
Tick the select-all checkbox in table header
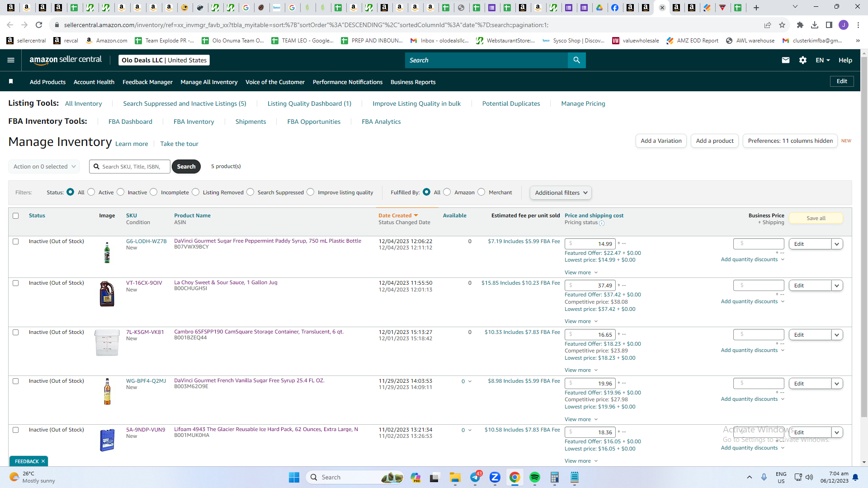point(16,216)
